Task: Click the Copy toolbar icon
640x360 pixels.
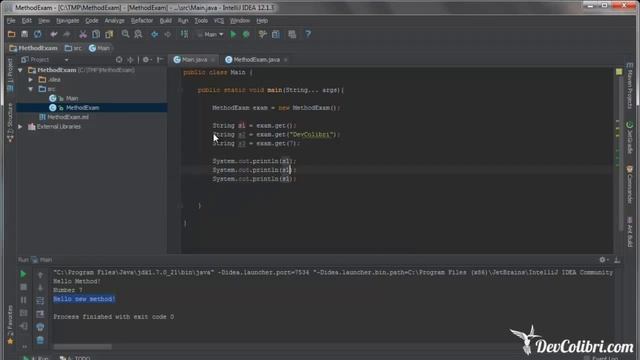Action: pyautogui.click(x=96, y=34)
